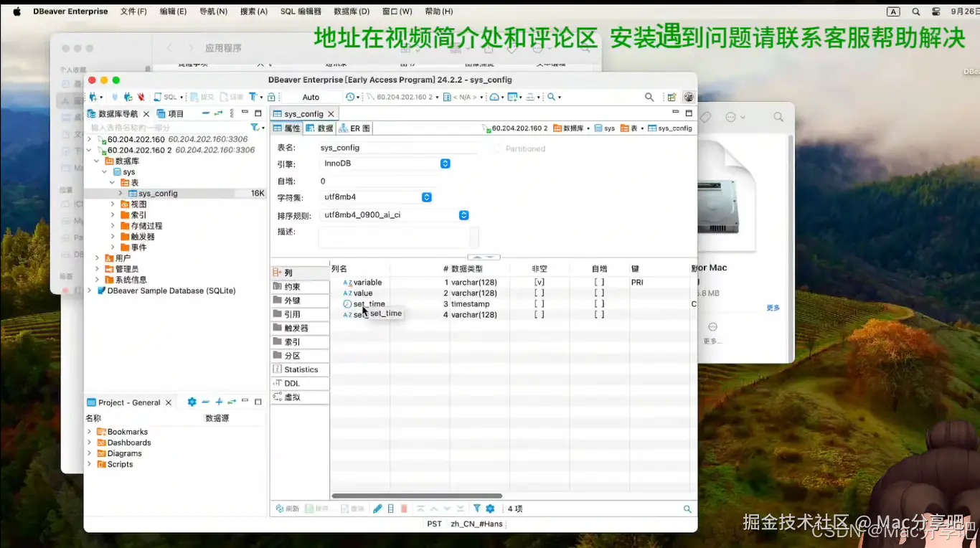
Task: Open the 数据库 (D) menu
Action: point(352,11)
